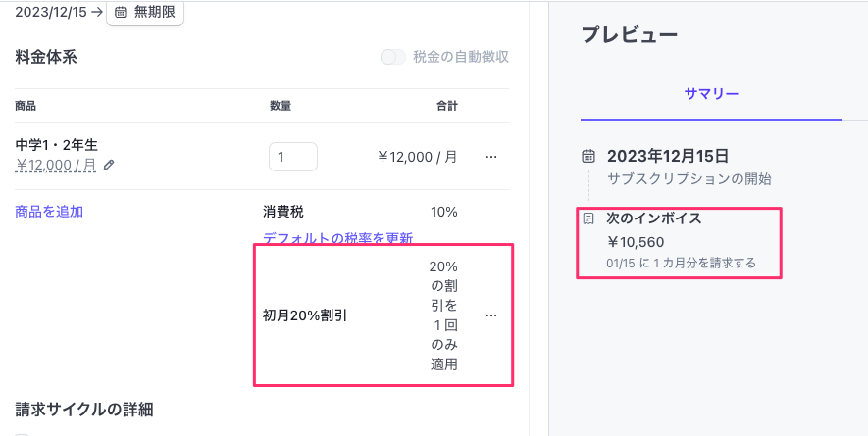The image size is (868, 436).
Task: Click the 消費税 tax row label
Action: click(x=282, y=212)
